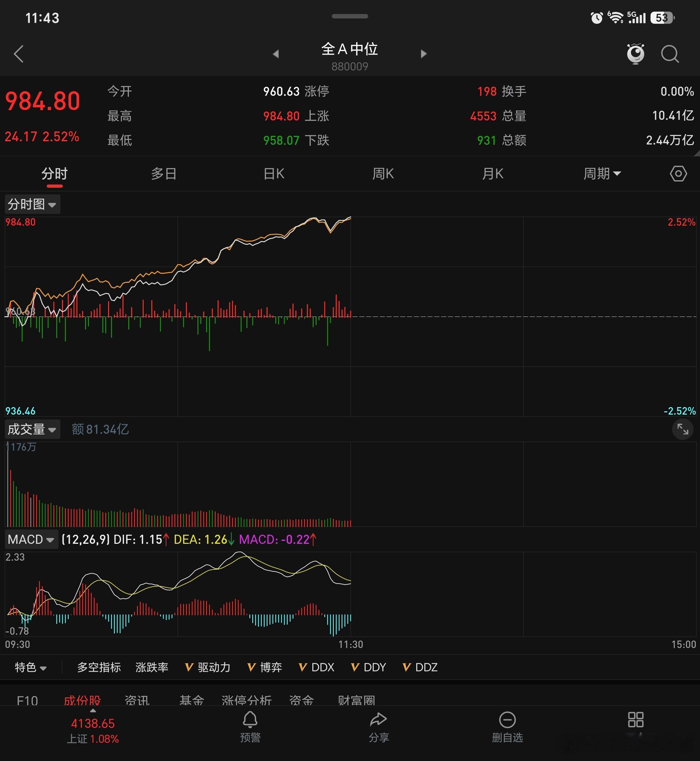
Task: Open chart settings hexagon icon
Action: (x=678, y=174)
